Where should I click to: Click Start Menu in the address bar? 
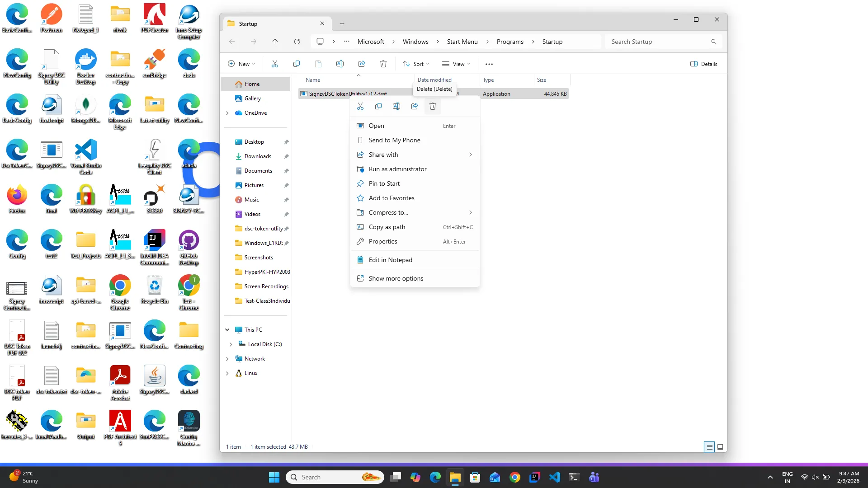pos(462,42)
